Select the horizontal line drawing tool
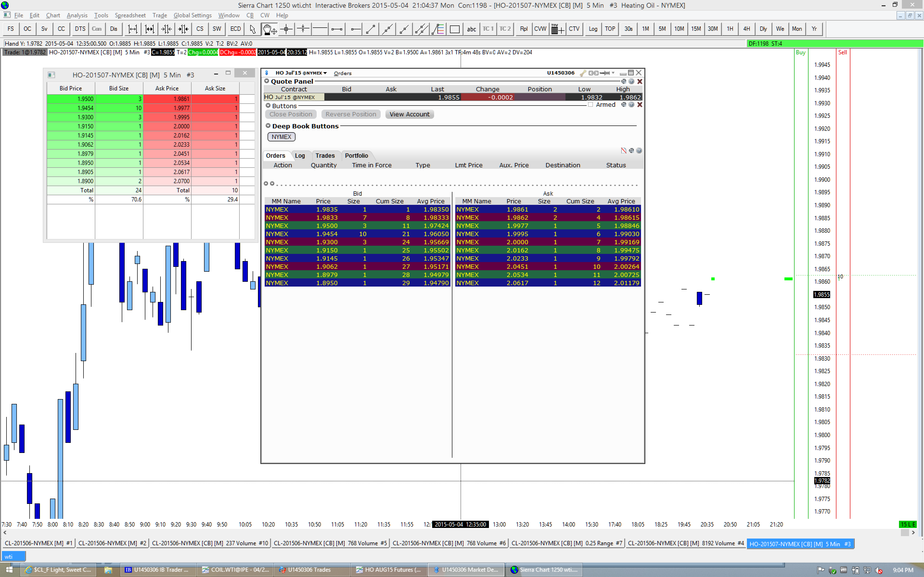Image resolution: width=924 pixels, height=577 pixels. click(320, 29)
